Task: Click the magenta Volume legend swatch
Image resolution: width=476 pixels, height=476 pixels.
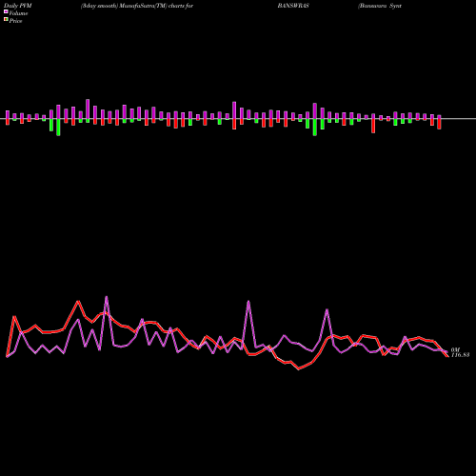Action: (6, 11)
